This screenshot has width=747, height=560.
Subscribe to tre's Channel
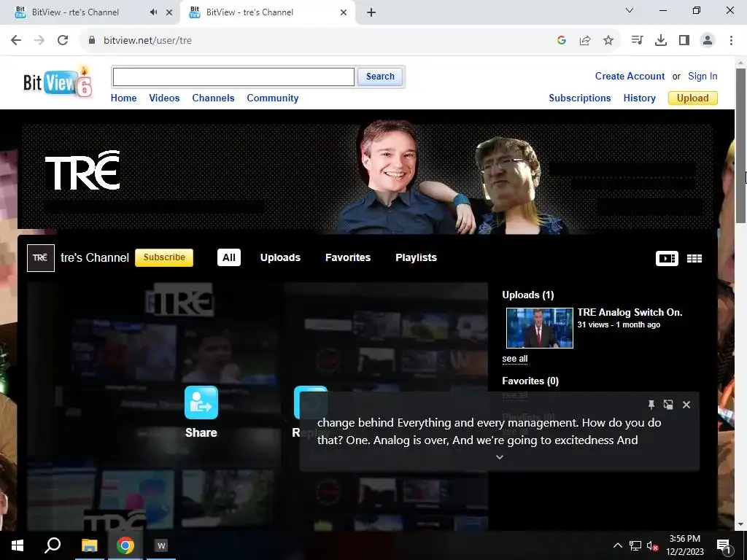click(164, 257)
